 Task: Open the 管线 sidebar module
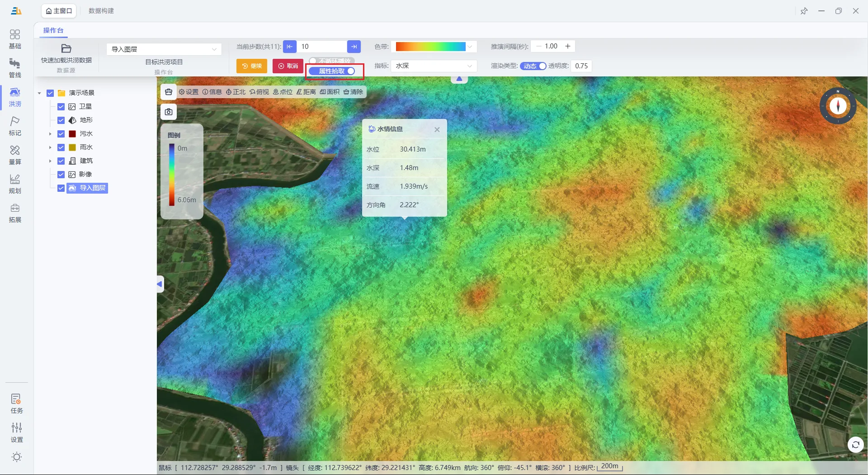coord(15,68)
